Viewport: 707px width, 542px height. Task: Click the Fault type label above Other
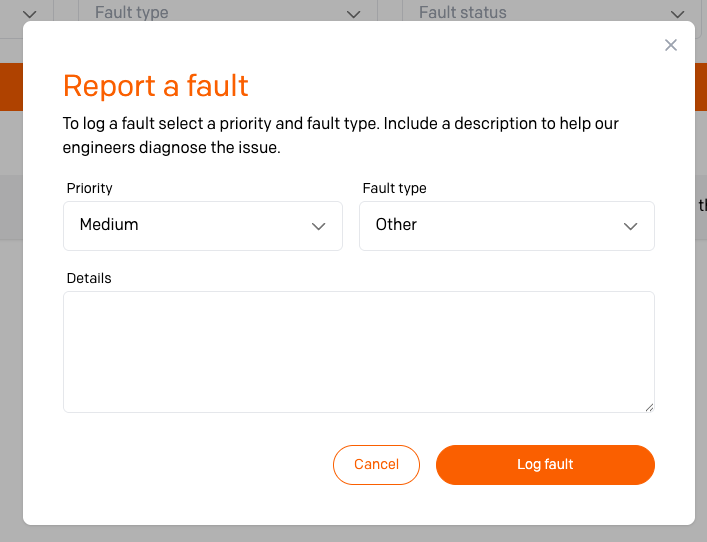click(x=395, y=188)
